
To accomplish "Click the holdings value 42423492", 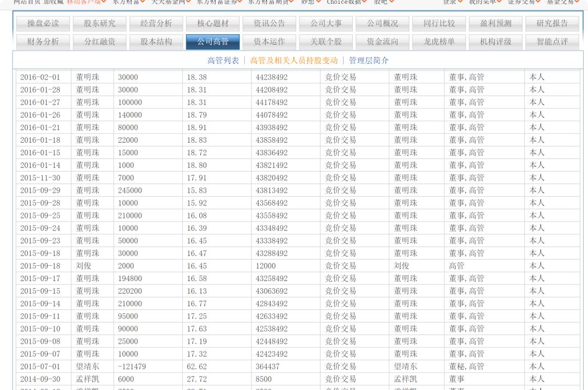I will point(272,354).
